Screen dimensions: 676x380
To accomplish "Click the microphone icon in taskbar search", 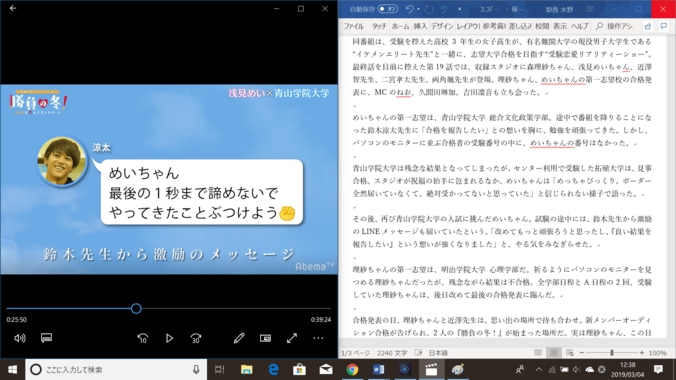I will pyautogui.click(x=196, y=370).
